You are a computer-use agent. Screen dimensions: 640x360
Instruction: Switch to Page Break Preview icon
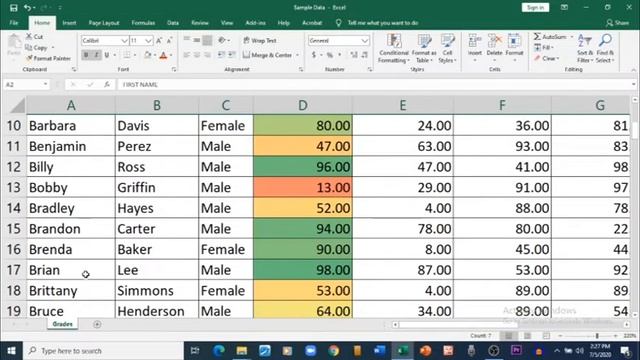click(x=546, y=336)
